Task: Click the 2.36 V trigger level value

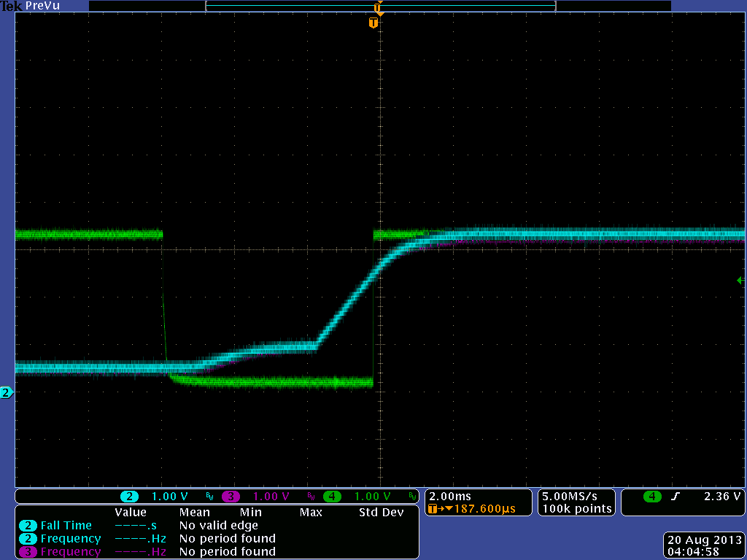Action: 722,497
